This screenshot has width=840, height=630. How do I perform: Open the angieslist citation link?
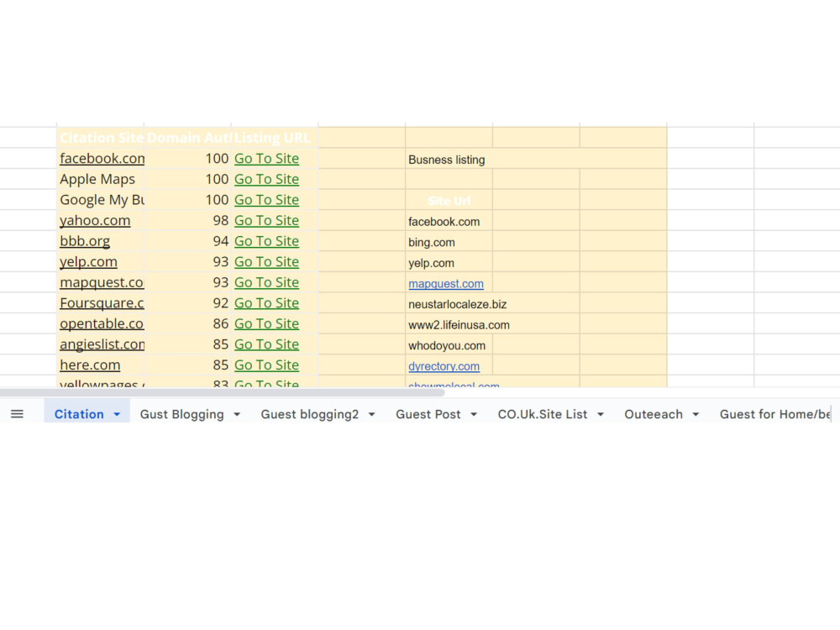(102, 344)
